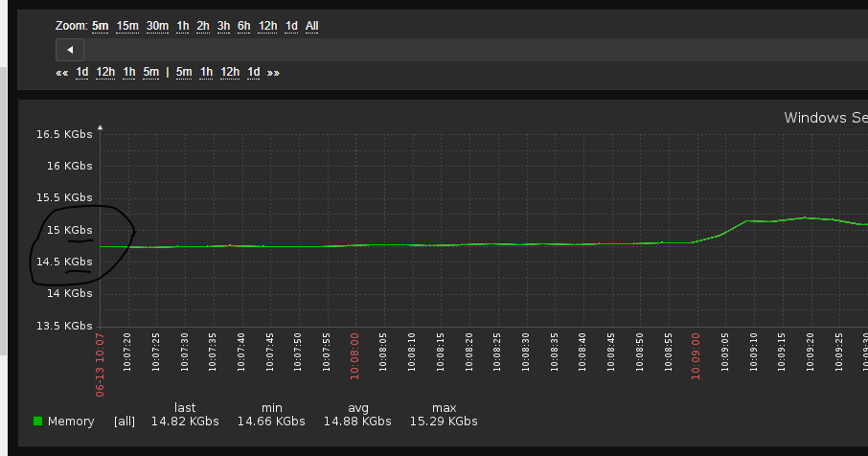Image resolution: width=868 pixels, height=456 pixels.
Task: Shift graph forward by 12h
Action: pyautogui.click(x=230, y=72)
